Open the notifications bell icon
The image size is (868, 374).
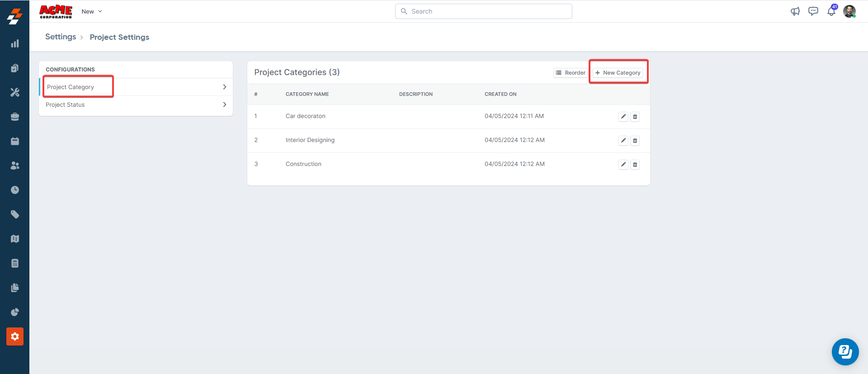pos(831,12)
